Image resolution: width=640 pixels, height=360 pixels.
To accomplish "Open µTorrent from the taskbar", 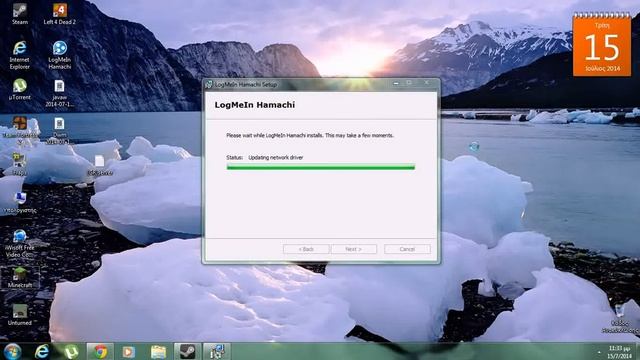I will (x=71, y=351).
